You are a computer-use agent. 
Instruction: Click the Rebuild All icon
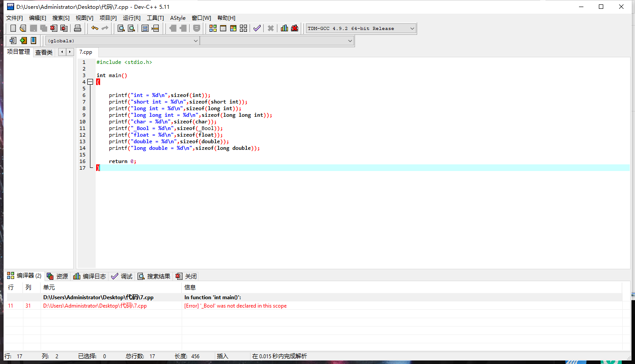pos(243,28)
